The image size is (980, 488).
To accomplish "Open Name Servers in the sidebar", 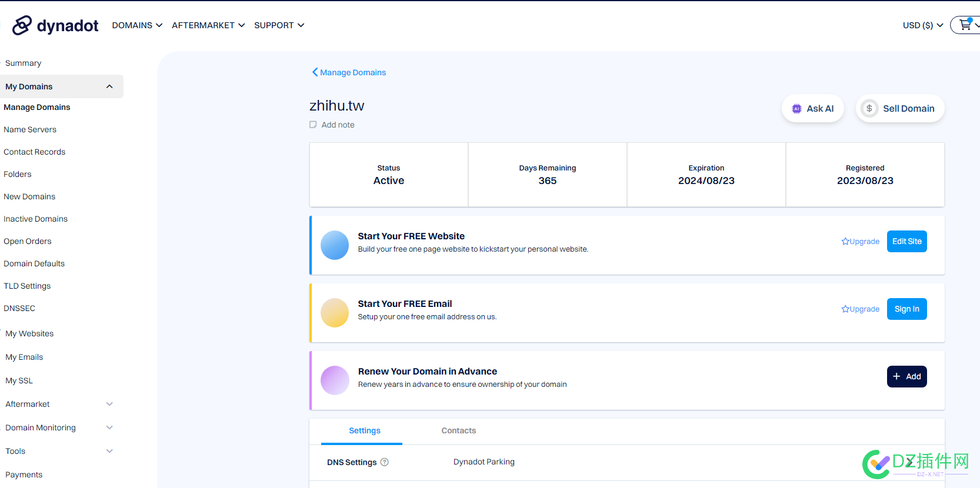I will pyautogui.click(x=30, y=129).
